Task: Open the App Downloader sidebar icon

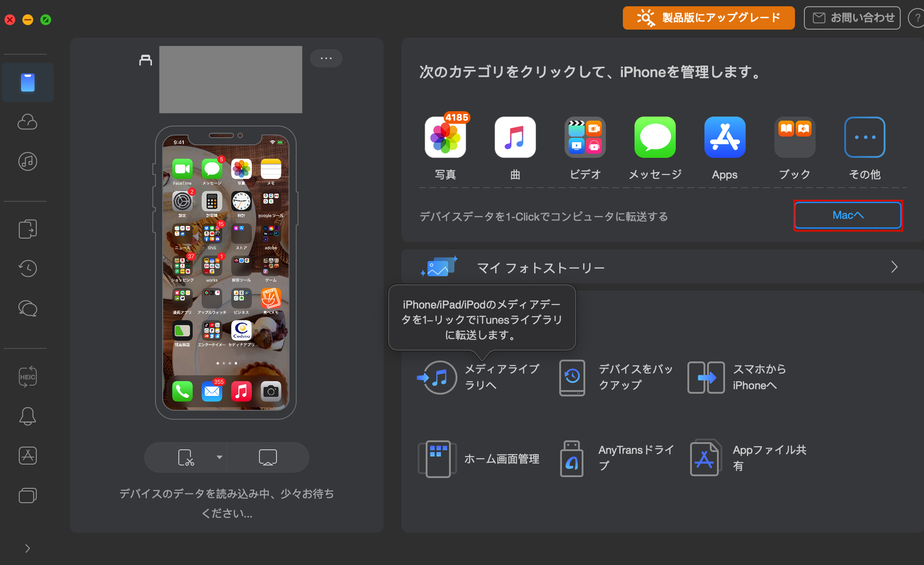Action: coord(28,456)
